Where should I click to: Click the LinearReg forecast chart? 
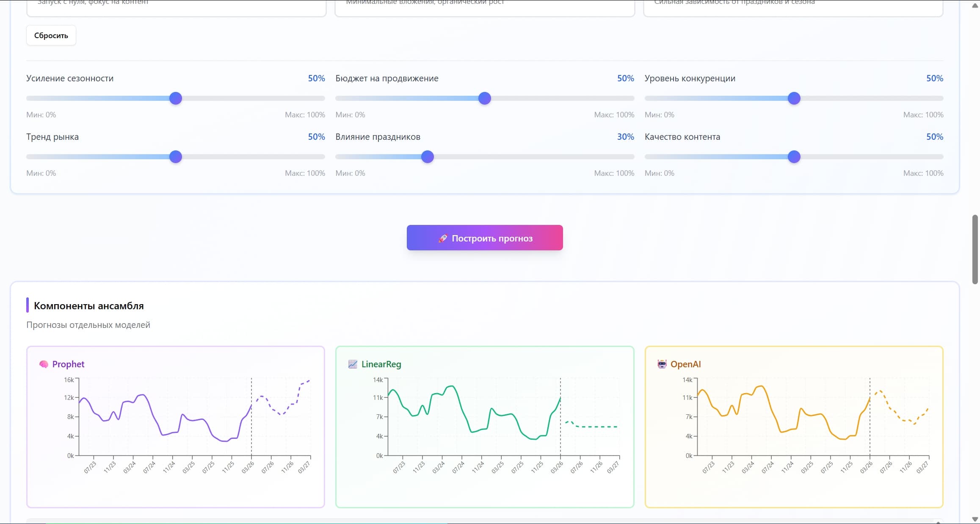[x=504, y=417]
